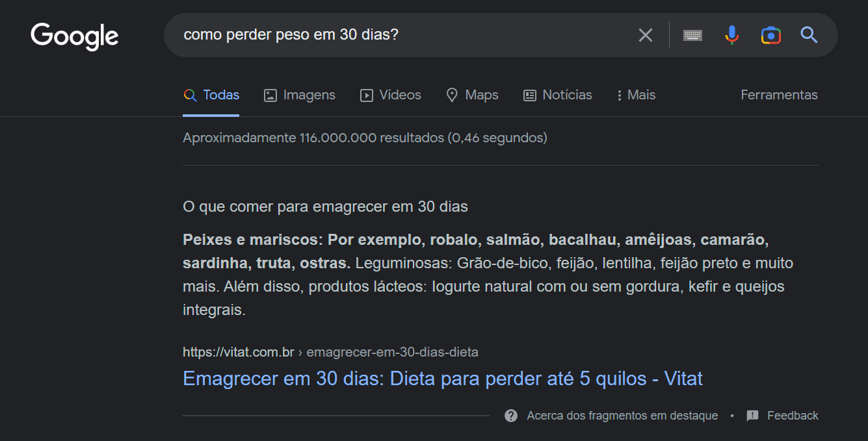
Task: Clear the search query with the X icon
Action: tap(645, 35)
